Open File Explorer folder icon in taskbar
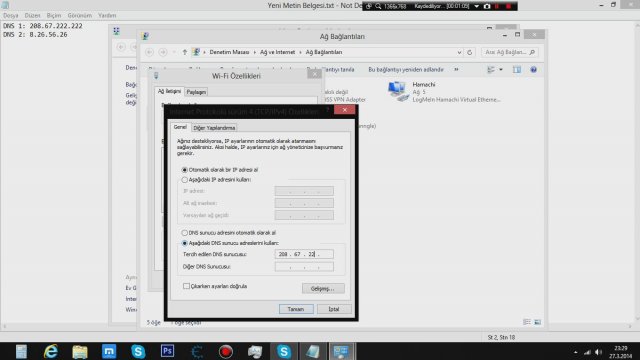 click(80, 351)
